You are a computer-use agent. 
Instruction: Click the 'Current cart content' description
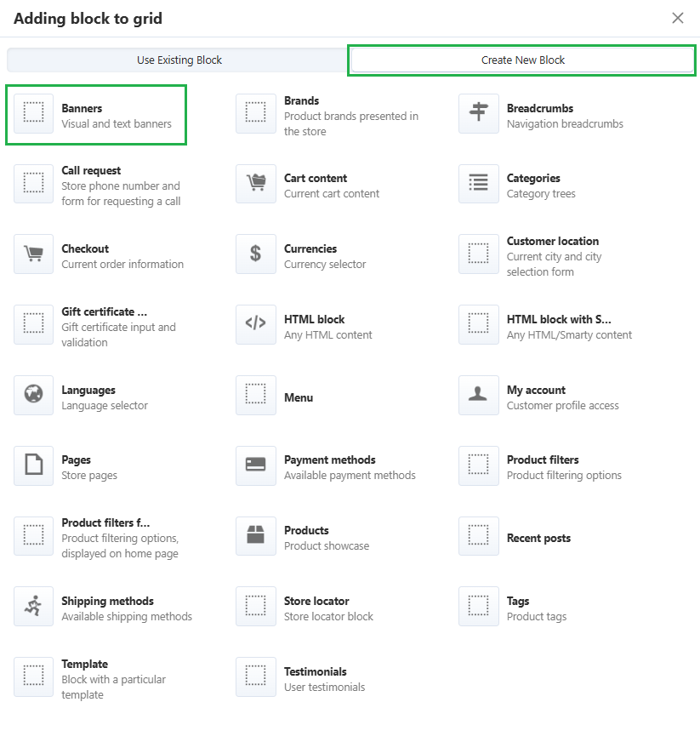click(332, 194)
